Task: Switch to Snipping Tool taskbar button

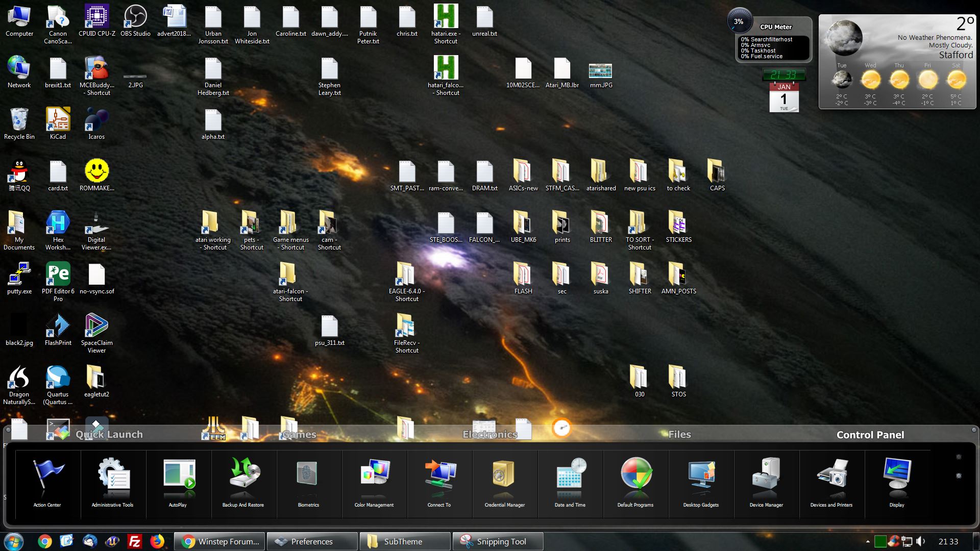Action: pos(497,541)
